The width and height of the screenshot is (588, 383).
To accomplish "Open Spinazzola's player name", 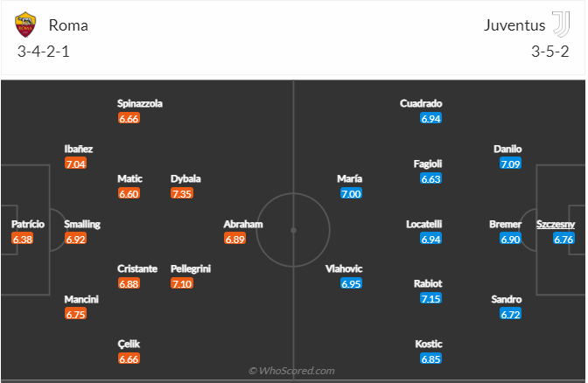I will (140, 103).
